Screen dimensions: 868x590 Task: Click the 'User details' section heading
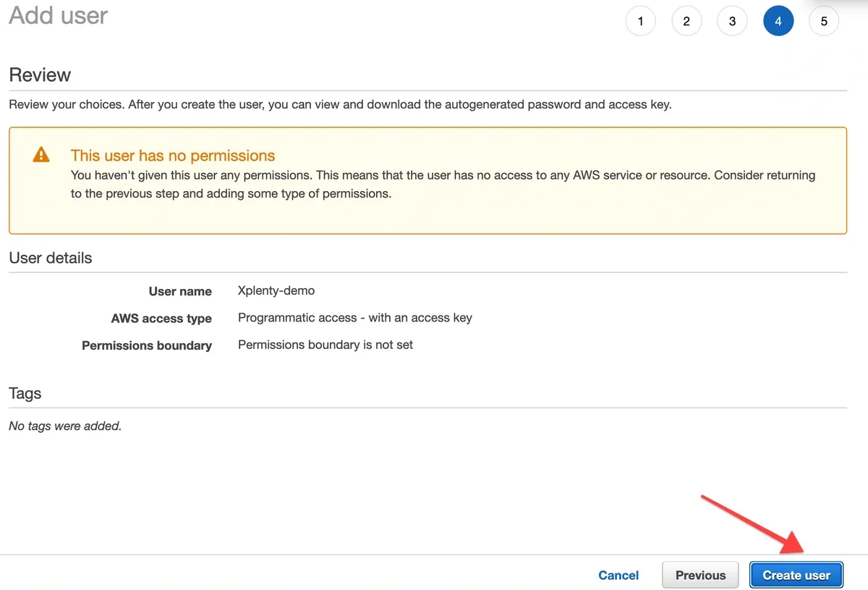[50, 258]
